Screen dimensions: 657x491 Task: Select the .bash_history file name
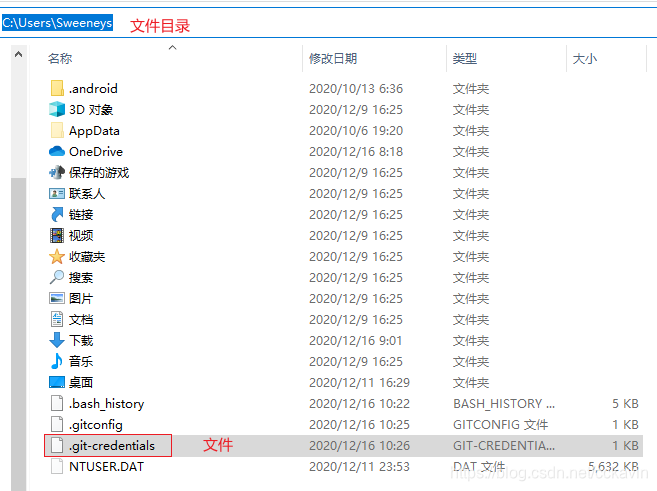[x=106, y=403]
